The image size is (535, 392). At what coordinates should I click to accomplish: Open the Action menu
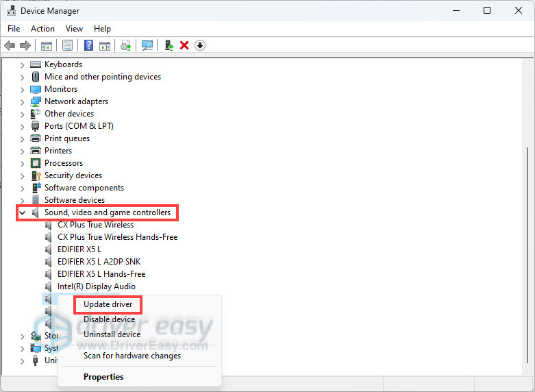click(x=42, y=29)
